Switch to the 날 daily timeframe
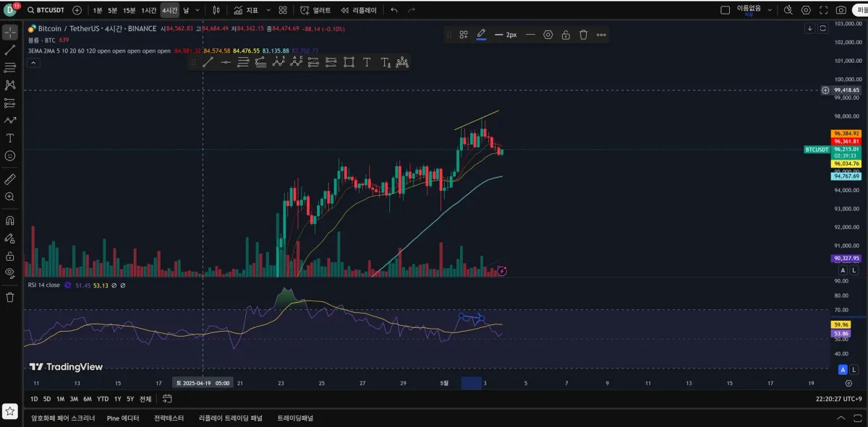 pos(186,10)
